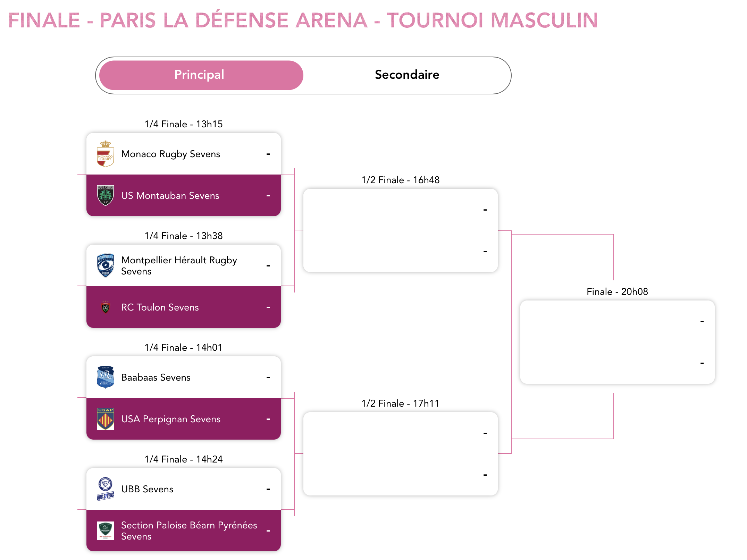
Task: Click the Montpellier Hérault Rugby crest
Action: point(106,265)
